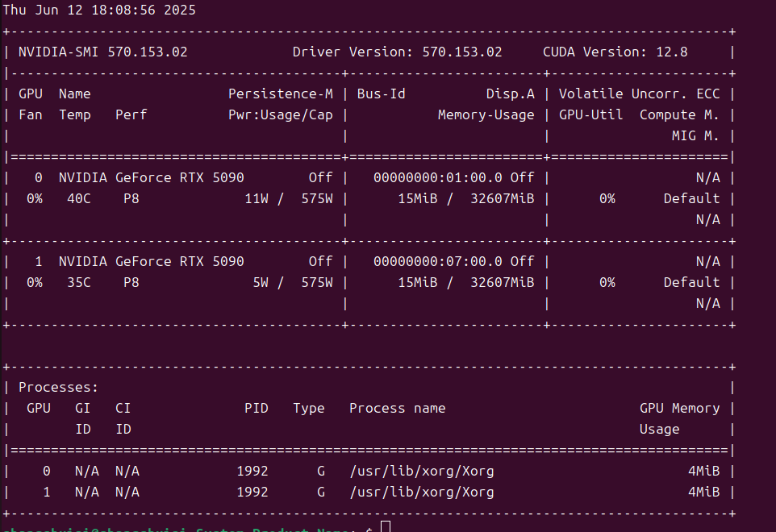This screenshot has height=532, width=776.
Task: Click the 'PID' column header
Action: point(257,409)
